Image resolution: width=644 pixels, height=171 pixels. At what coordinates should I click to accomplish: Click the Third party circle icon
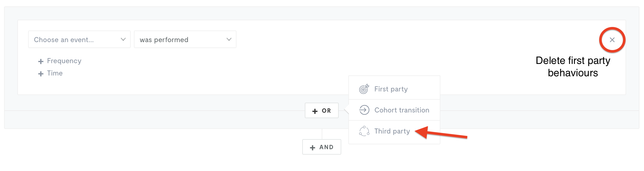[364, 131]
